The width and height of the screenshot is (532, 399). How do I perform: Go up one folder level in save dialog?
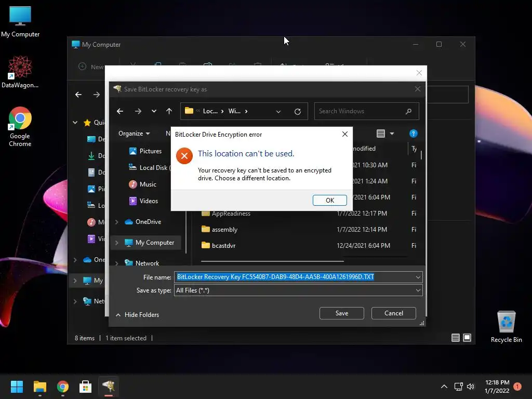click(x=169, y=111)
